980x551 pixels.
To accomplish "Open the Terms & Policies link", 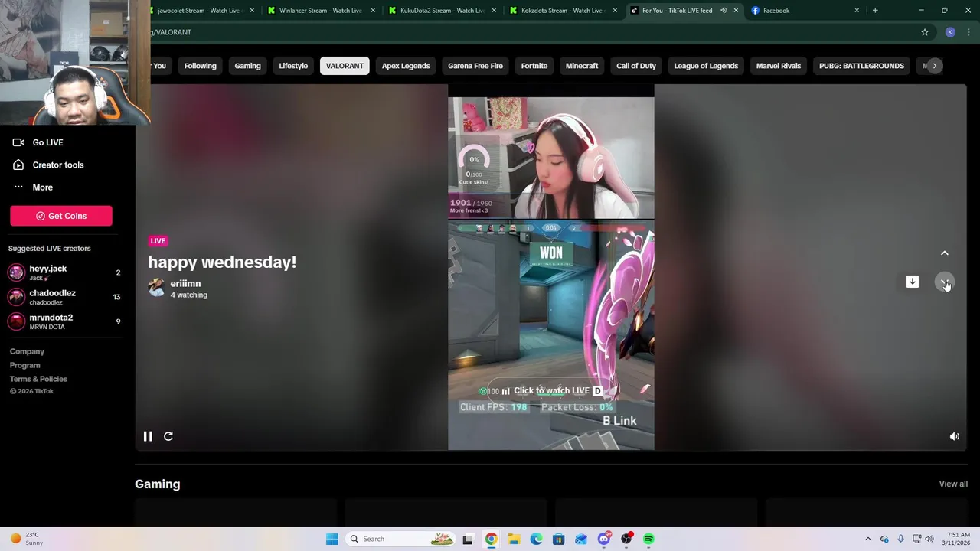I will point(38,379).
